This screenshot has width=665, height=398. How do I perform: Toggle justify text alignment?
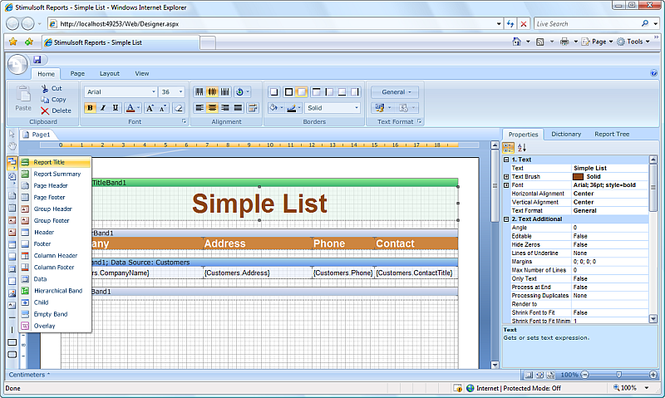(x=238, y=108)
